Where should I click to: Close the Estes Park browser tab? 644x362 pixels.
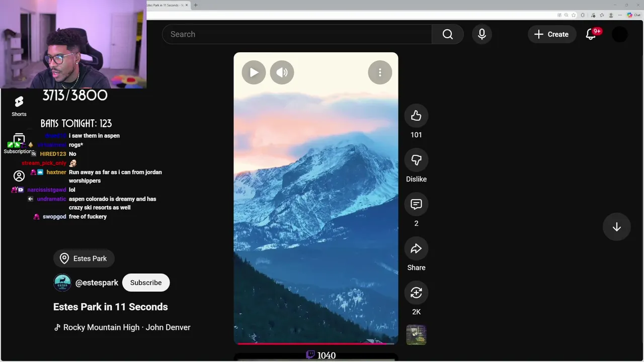coord(187,5)
